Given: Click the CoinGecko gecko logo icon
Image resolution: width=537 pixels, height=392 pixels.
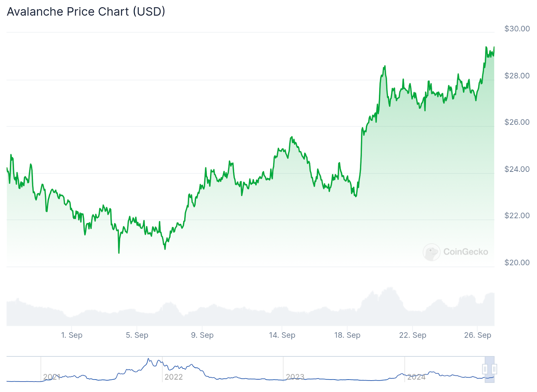Looking at the screenshot, I should (431, 252).
